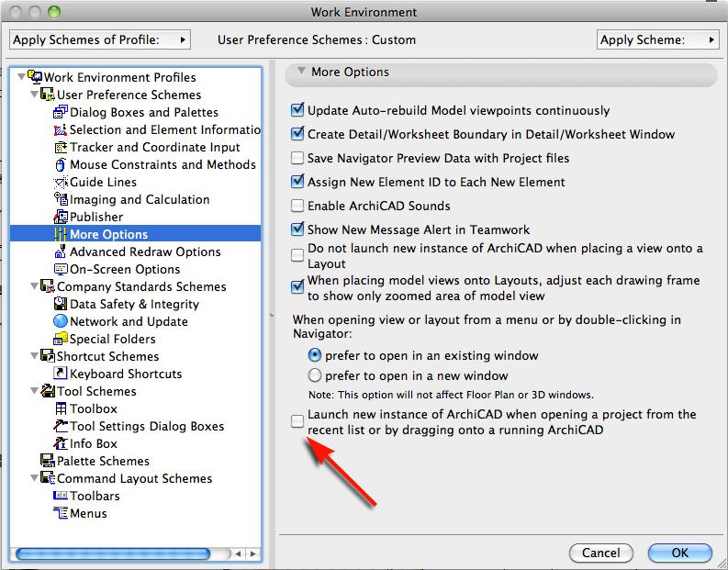728x570 pixels.
Task: Click the Selection and Element Information icon
Action: (x=61, y=129)
